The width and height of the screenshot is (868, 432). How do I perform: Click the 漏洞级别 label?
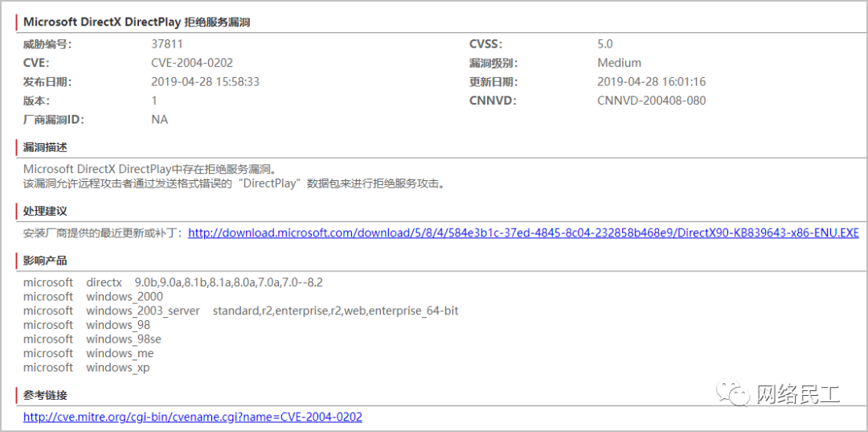pos(493,63)
